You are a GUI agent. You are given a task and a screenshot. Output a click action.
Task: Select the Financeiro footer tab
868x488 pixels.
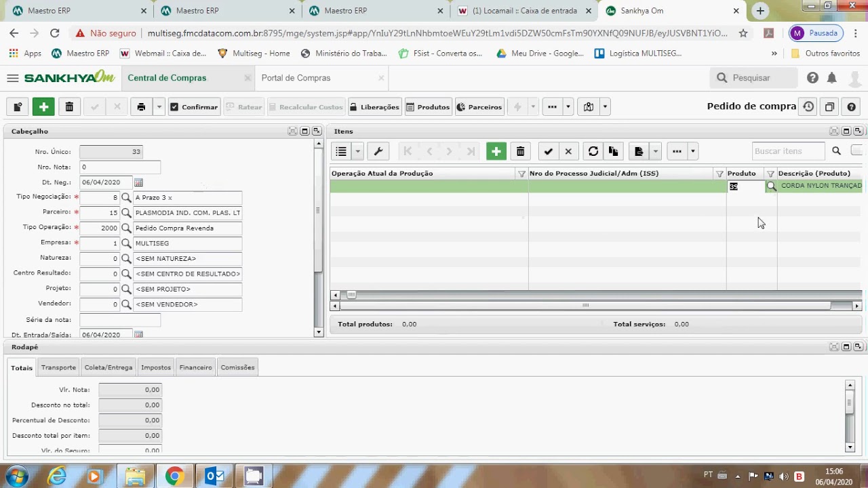(x=196, y=367)
